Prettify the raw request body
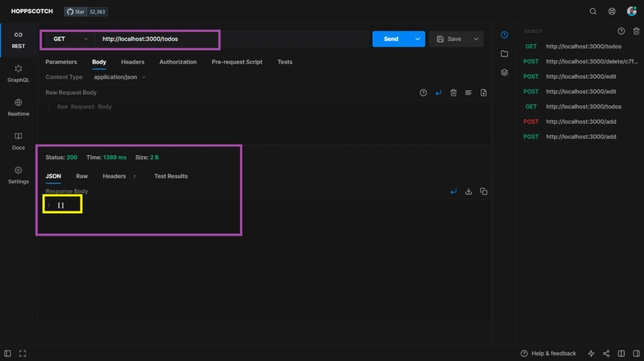Image resolution: width=644 pixels, height=361 pixels. click(469, 92)
